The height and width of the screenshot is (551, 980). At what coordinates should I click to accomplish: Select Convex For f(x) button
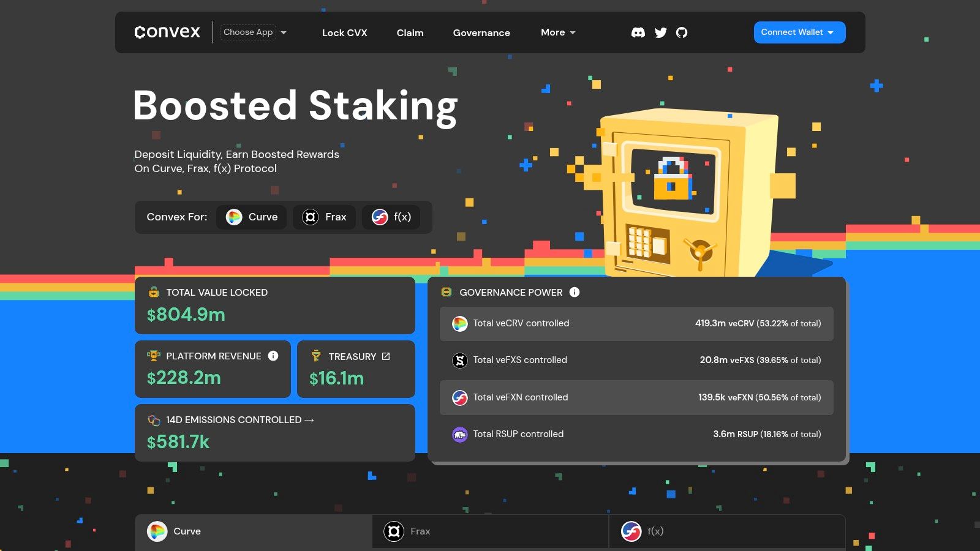click(x=391, y=217)
